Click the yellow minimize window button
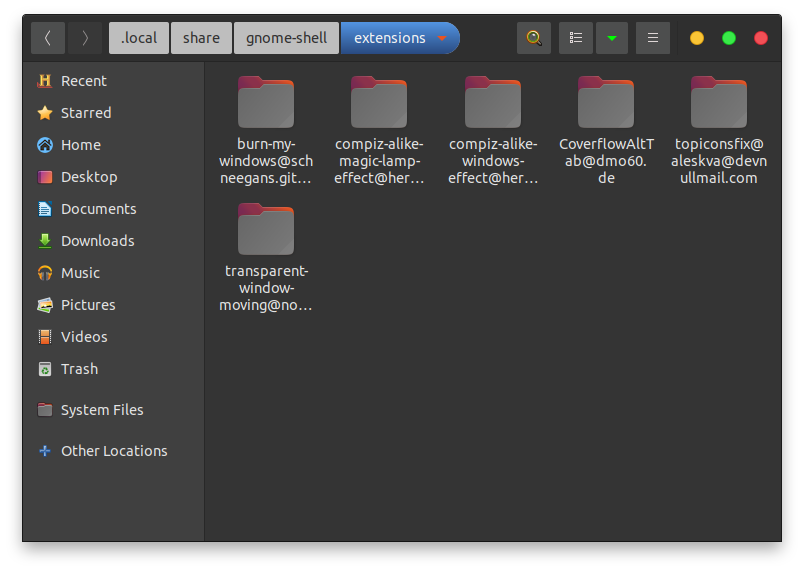Image resolution: width=804 pixels, height=572 pixels. point(697,38)
